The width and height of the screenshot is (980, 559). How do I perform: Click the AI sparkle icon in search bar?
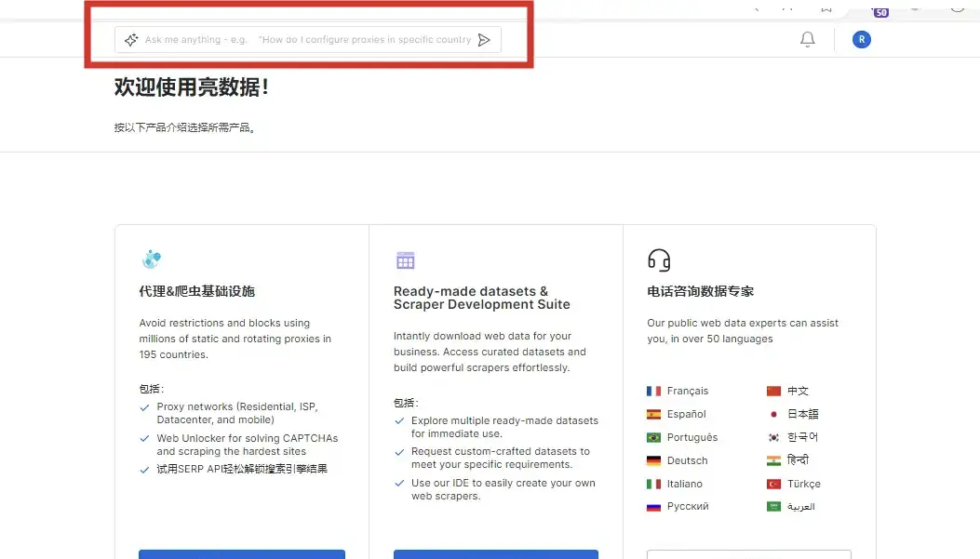tap(130, 40)
